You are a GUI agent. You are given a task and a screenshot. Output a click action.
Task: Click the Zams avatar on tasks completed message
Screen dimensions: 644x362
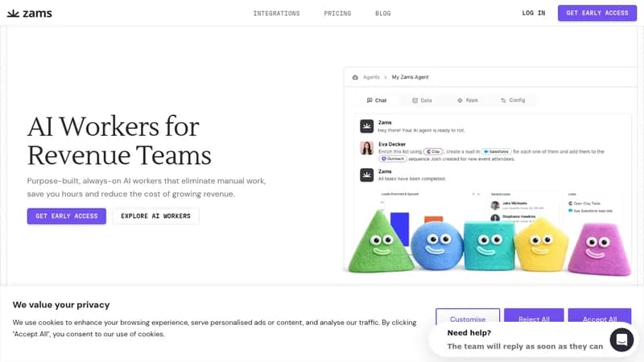click(x=367, y=175)
